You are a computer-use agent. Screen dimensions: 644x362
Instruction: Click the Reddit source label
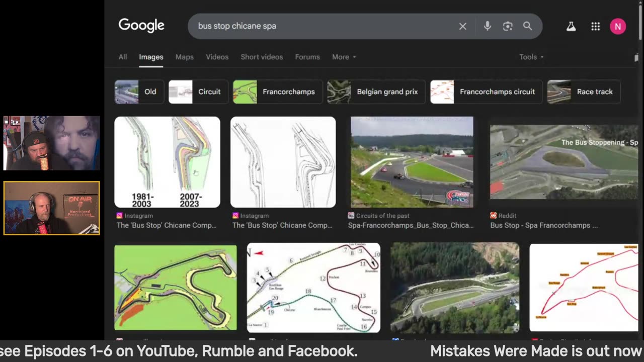[507, 216]
